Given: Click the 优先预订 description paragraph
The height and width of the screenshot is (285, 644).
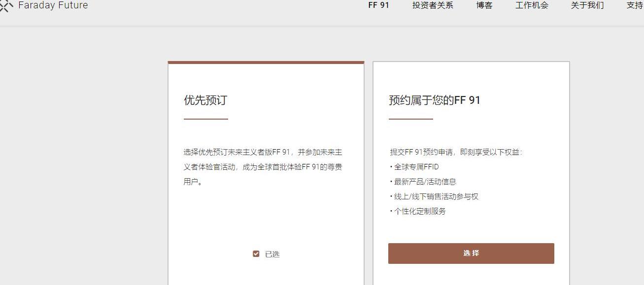Looking at the screenshot, I should coord(263,167).
